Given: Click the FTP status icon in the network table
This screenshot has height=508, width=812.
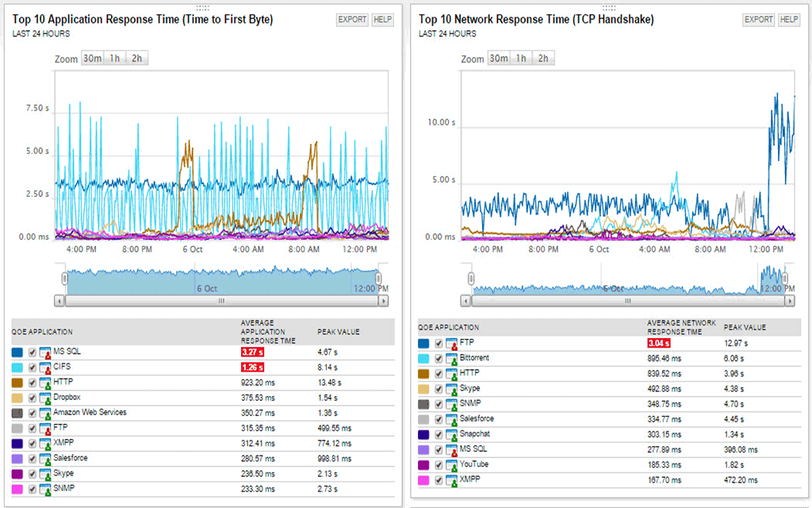Looking at the screenshot, I should tap(450, 344).
